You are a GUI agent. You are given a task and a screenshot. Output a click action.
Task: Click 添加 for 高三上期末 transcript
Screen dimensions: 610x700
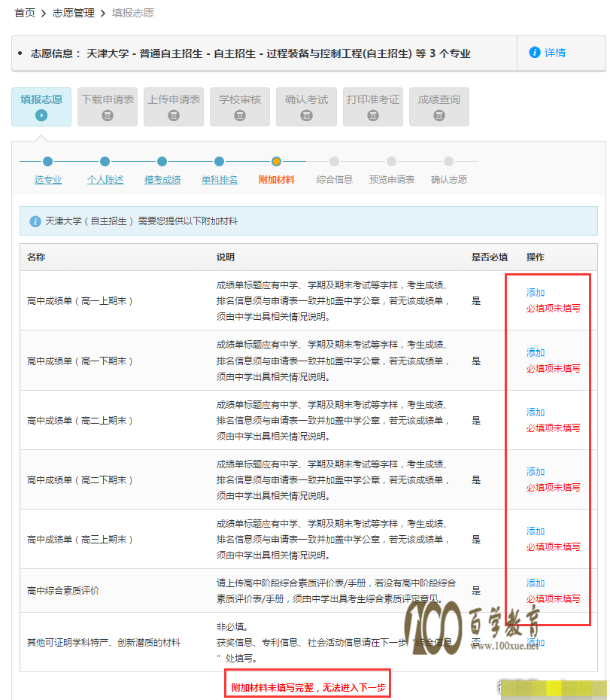pos(536,531)
